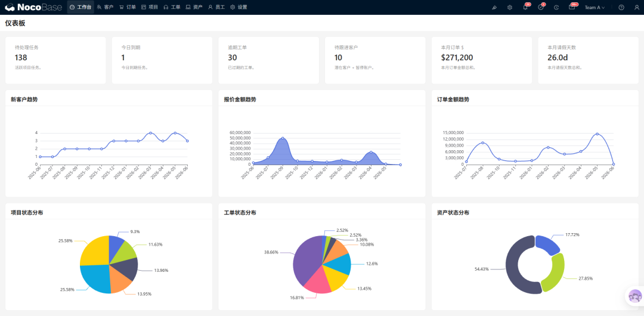Click the 待处理任务 138 card
The width and height of the screenshot is (644, 316).
coord(55,60)
